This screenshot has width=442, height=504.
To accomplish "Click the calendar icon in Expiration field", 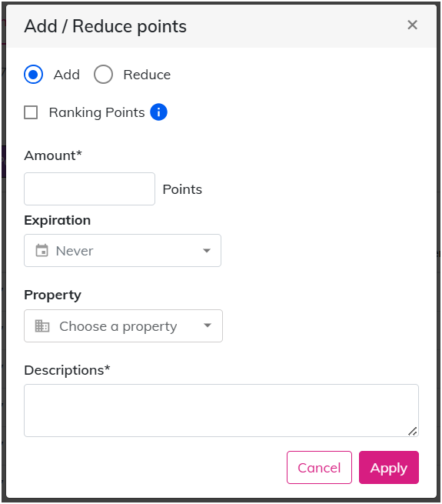I will pyautogui.click(x=42, y=250).
